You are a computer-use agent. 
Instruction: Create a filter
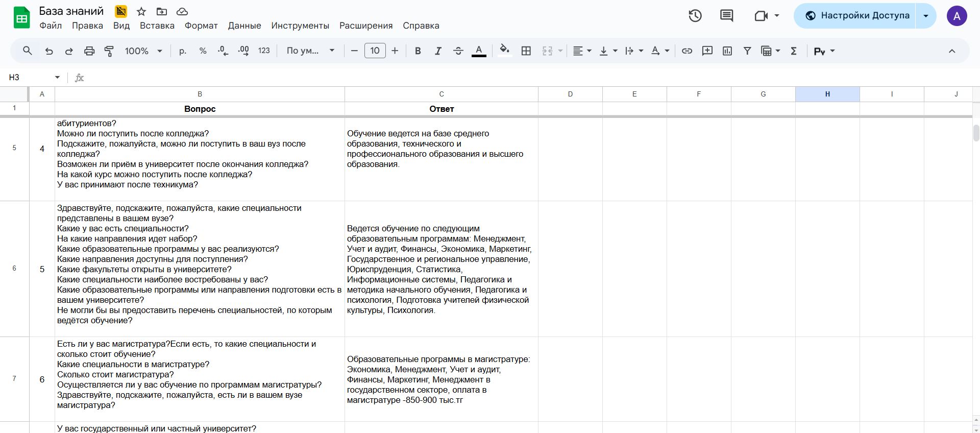[x=747, y=51]
